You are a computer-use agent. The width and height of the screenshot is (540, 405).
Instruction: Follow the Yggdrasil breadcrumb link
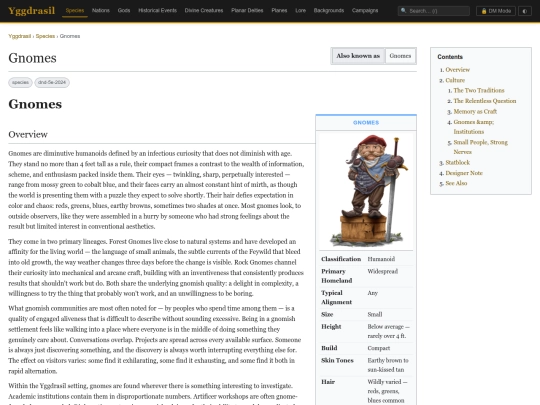[20, 36]
